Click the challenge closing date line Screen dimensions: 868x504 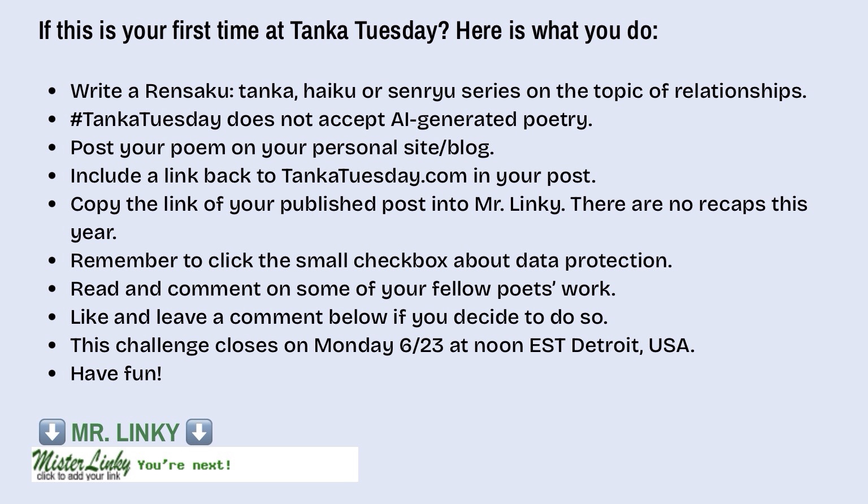[x=382, y=345]
